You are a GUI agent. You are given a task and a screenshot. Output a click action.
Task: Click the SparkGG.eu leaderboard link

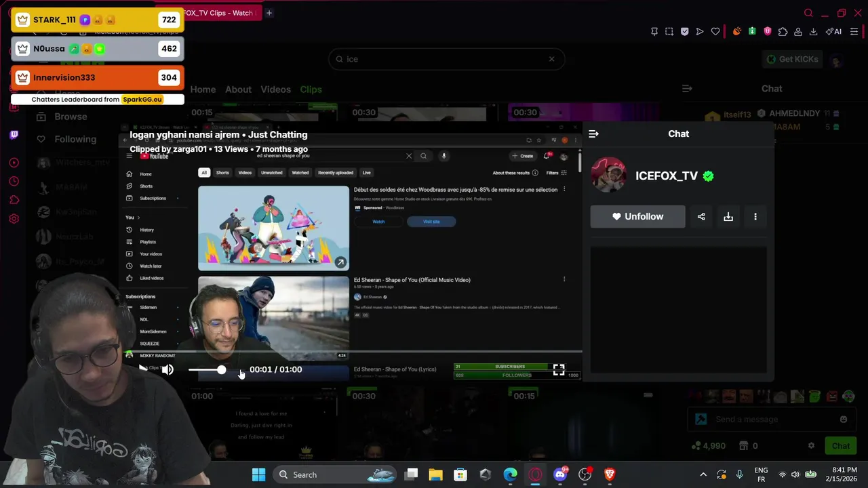[x=142, y=100]
